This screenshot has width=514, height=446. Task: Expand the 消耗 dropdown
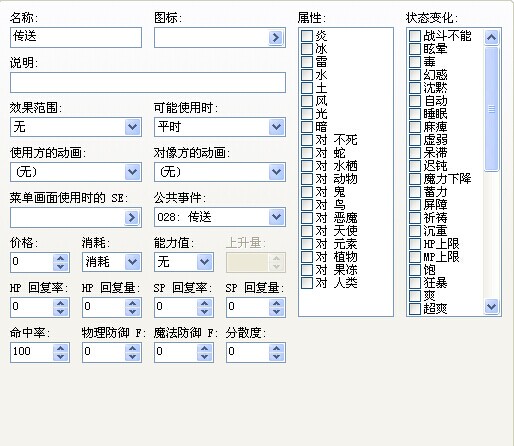132,262
